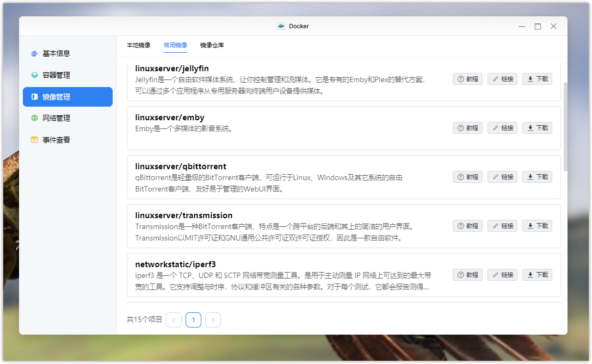
Task: Click the Docker whale icon in title bar
Action: click(281, 27)
